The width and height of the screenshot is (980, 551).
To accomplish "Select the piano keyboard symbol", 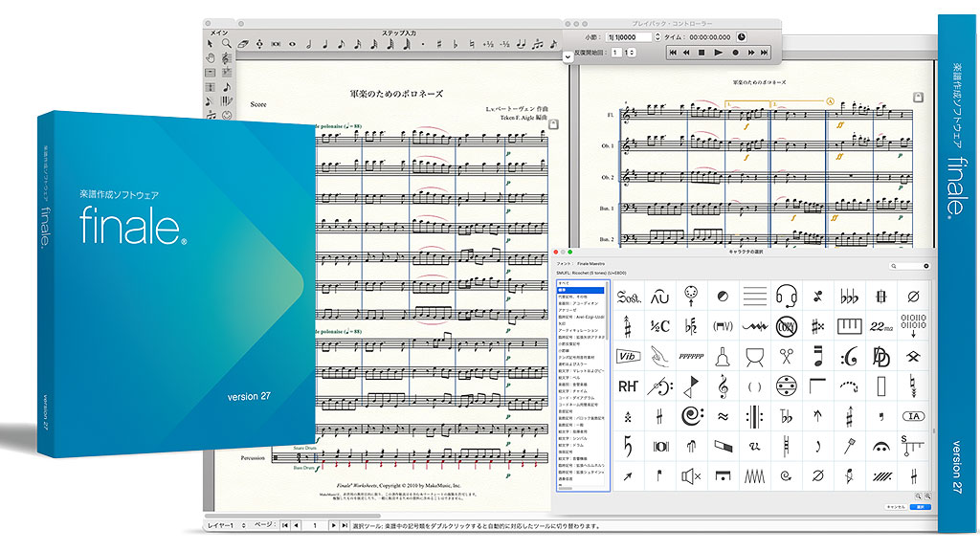I will (849, 326).
